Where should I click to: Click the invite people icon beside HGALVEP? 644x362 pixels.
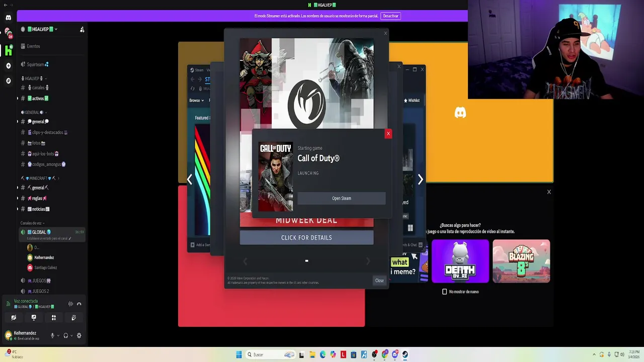[82, 30]
